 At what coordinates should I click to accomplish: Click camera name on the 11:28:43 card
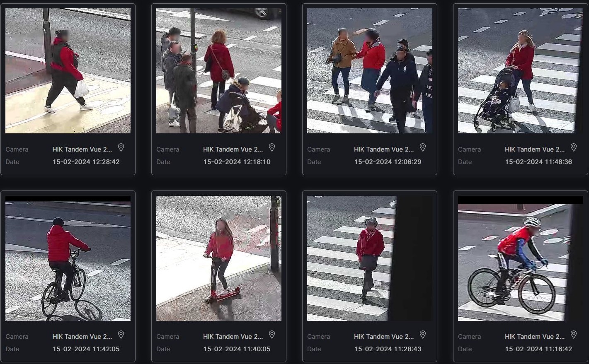coord(384,337)
